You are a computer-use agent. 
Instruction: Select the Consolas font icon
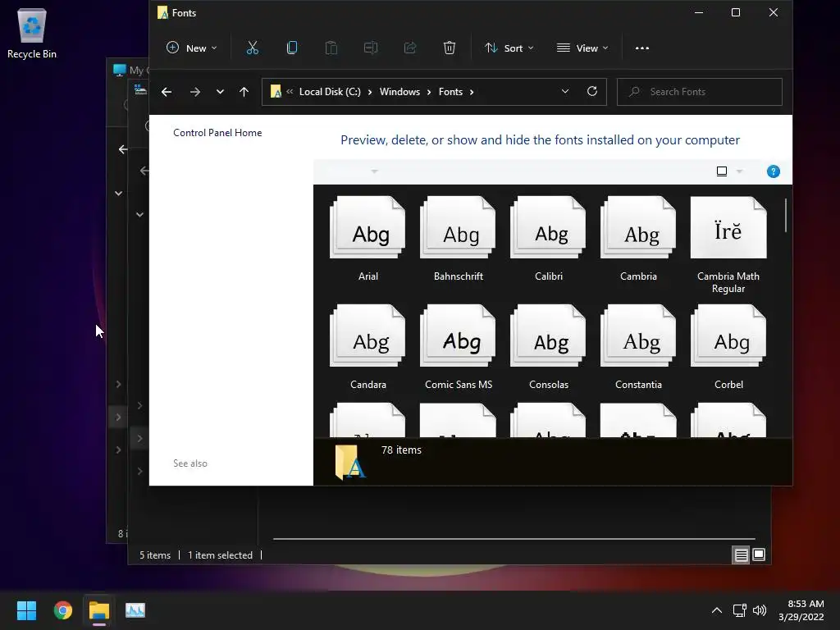click(549, 347)
